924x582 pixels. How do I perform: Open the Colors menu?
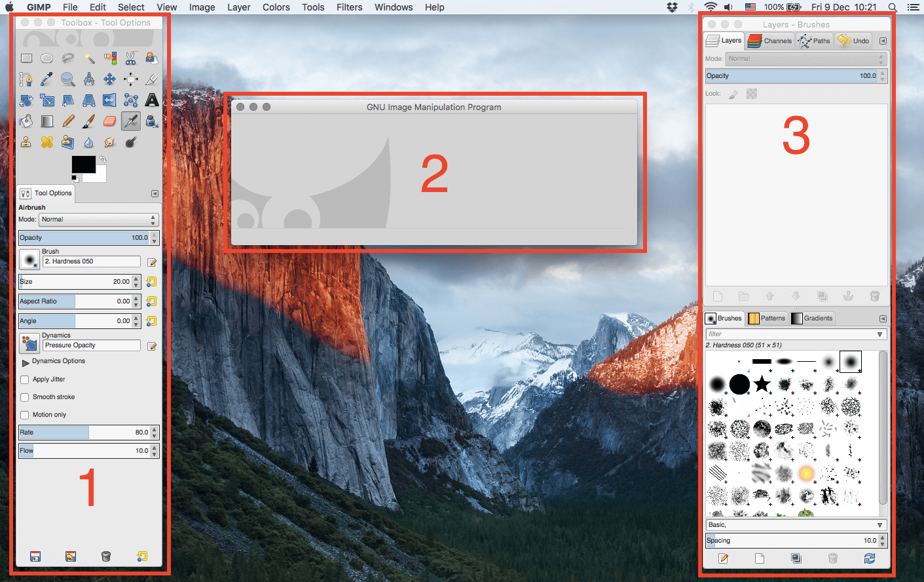click(x=276, y=7)
